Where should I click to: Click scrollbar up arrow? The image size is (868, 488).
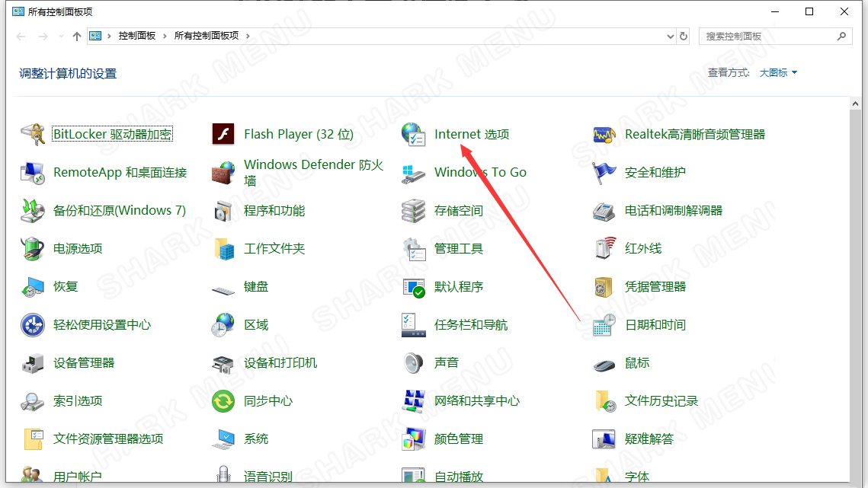pos(855,104)
